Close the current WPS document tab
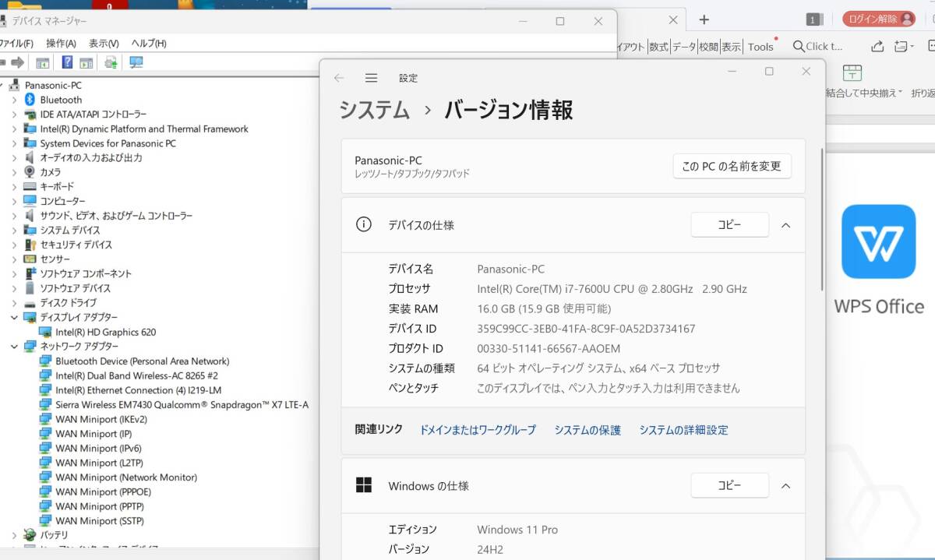The width and height of the screenshot is (935, 560). (674, 20)
